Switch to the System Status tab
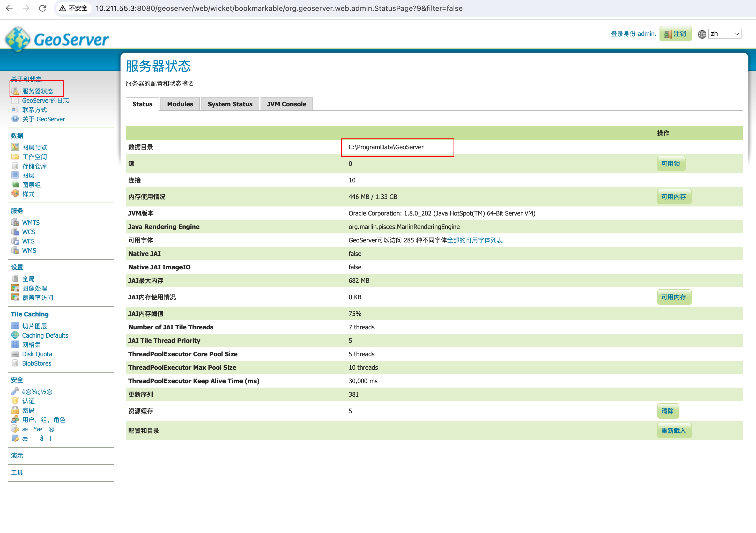 [230, 104]
